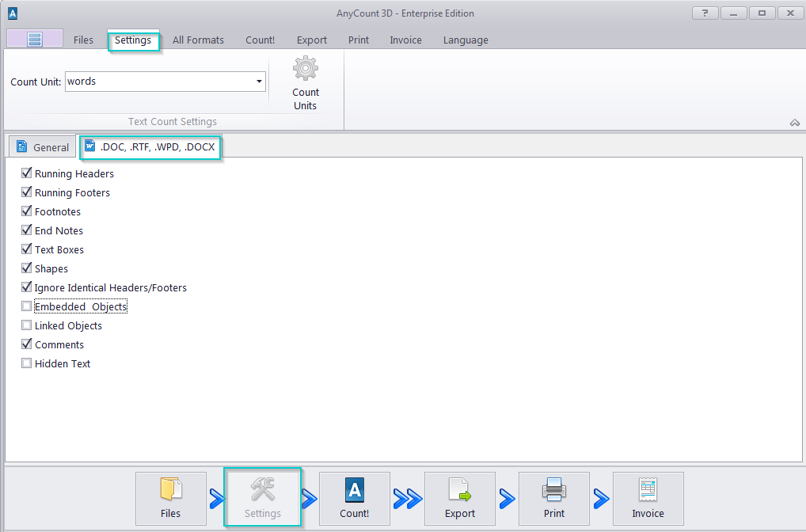The height and width of the screenshot is (532, 806).
Task: Open the application menu button
Action: coord(35,39)
